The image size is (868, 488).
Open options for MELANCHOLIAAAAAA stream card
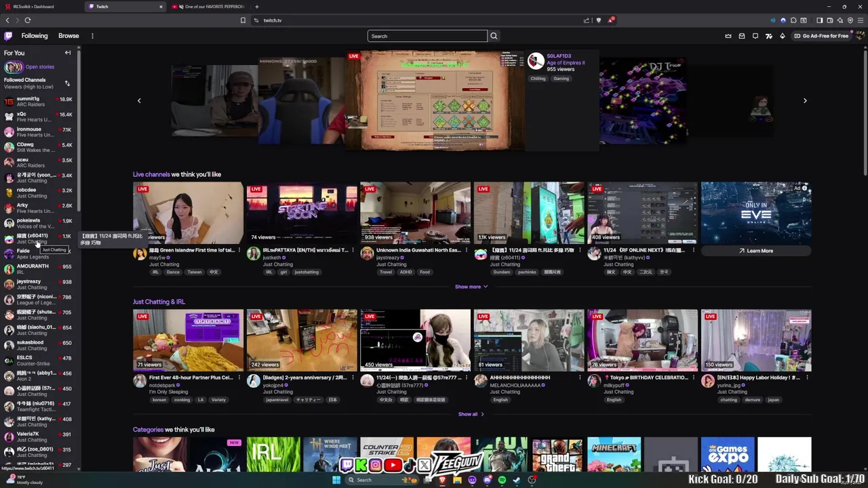pos(580,378)
